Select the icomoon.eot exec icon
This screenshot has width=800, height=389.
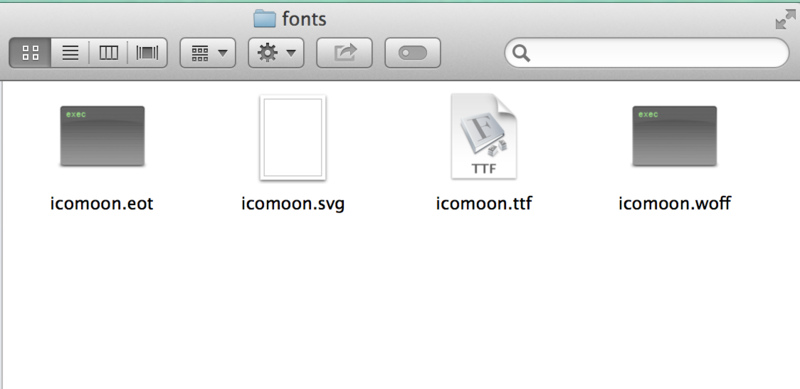(x=102, y=136)
